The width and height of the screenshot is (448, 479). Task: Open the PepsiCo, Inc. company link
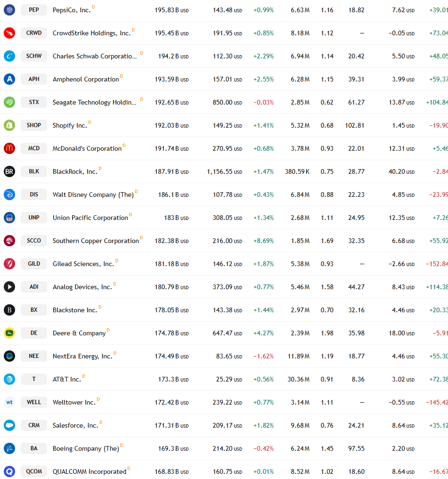pyautogui.click(x=72, y=10)
